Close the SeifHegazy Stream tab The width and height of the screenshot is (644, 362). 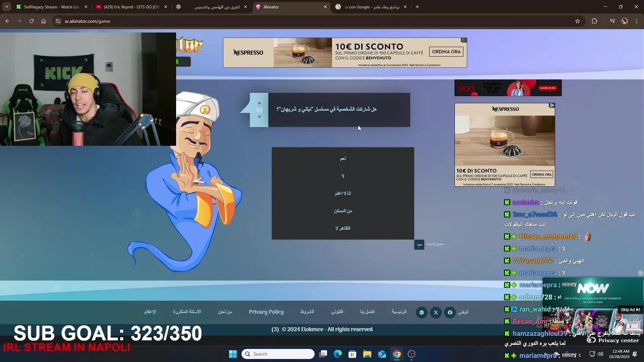click(86, 7)
